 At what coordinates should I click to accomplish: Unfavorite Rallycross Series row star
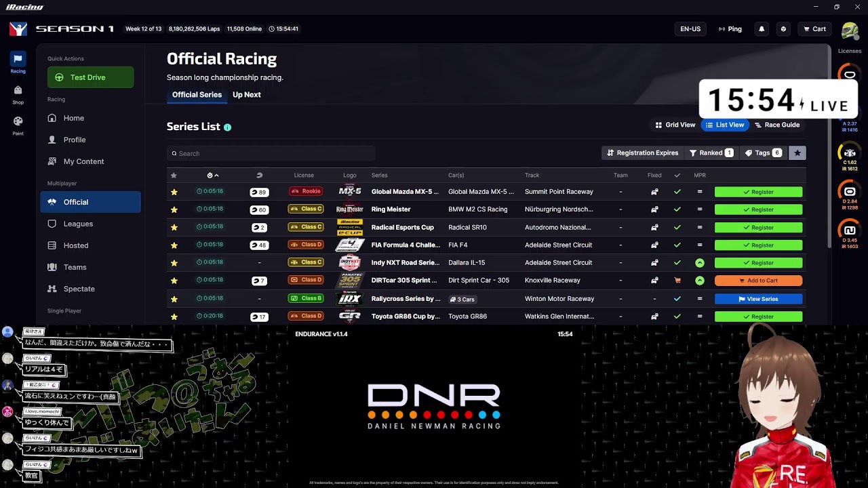pyautogui.click(x=174, y=299)
